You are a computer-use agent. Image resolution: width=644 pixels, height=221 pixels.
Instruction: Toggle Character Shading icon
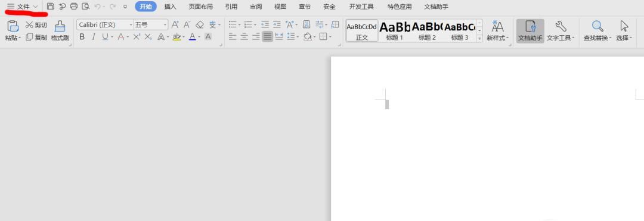tap(208, 37)
